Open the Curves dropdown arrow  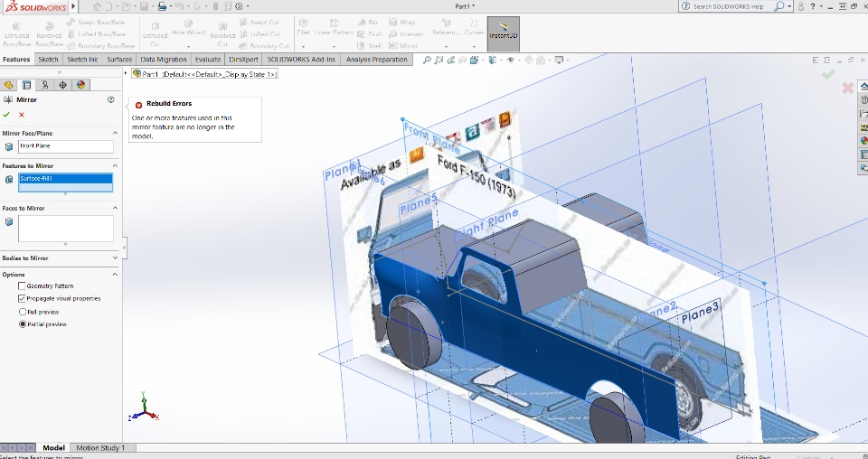tap(474, 47)
